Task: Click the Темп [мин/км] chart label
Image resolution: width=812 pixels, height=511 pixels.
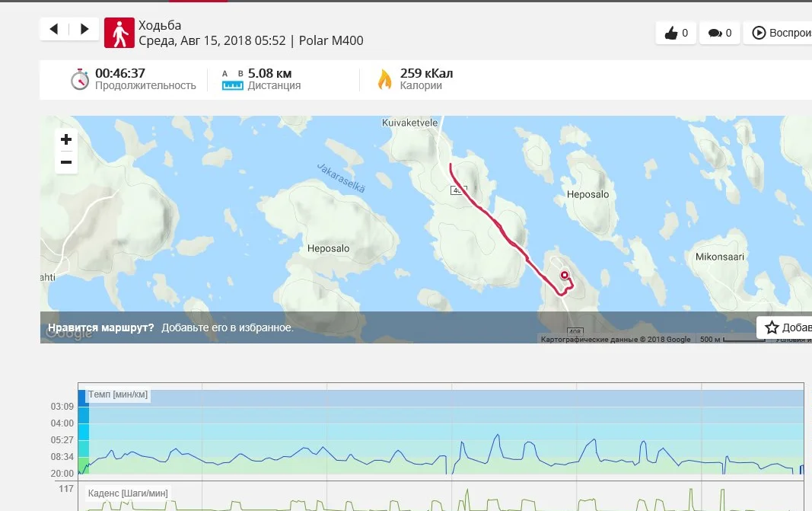Action: pyautogui.click(x=118, y=394)
